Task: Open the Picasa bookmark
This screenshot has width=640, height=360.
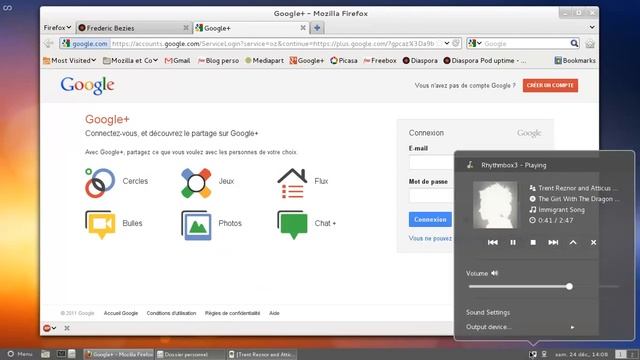Action: (344, 60)
